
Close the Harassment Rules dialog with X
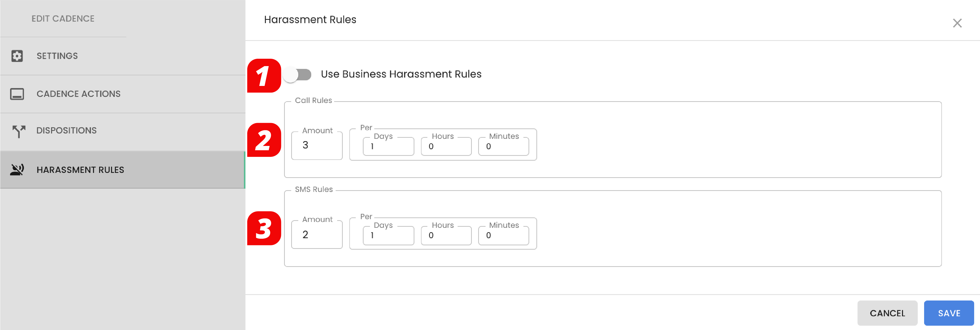click(957, 23)
